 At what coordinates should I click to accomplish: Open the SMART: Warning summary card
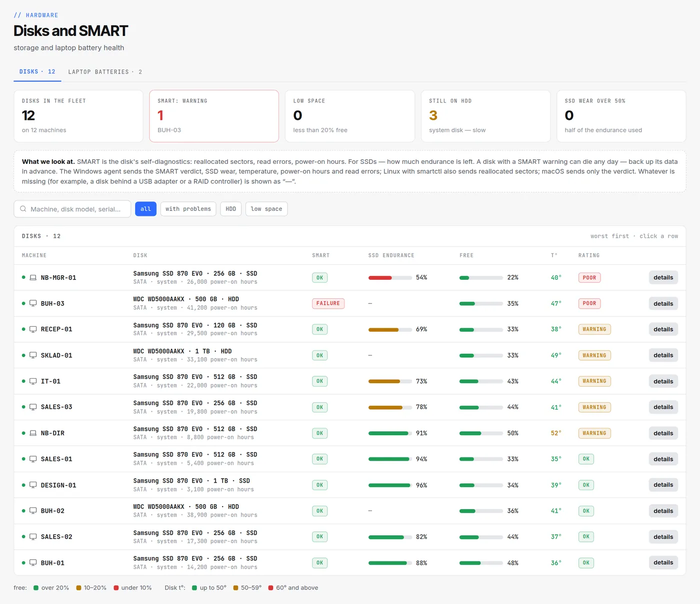point(214,116)
